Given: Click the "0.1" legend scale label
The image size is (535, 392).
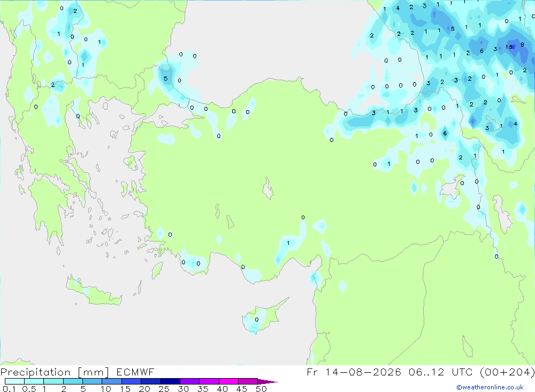Looking at the screenshot, I should (x=9, y=389).
